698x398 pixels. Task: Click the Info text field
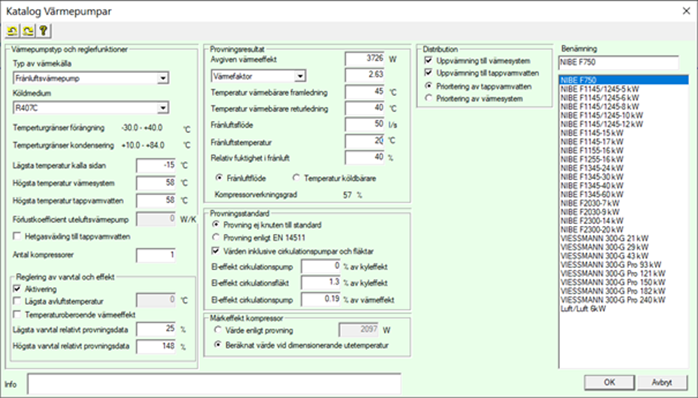(214, 384)
